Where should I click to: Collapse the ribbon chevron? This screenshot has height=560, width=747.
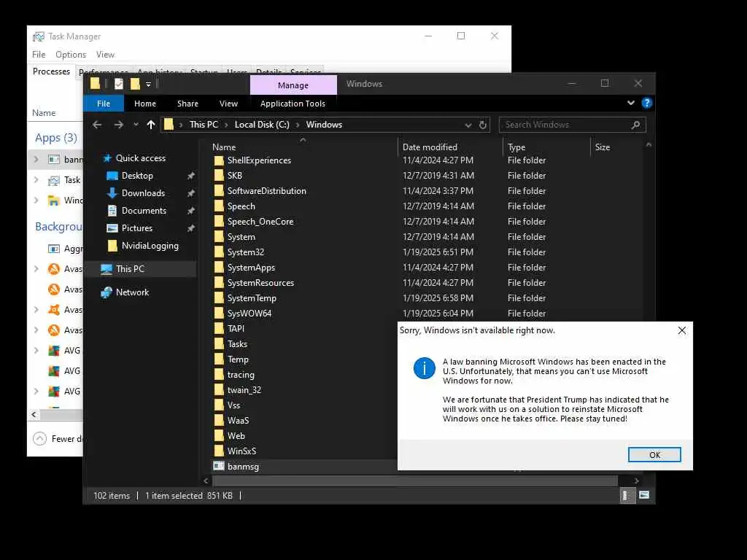631,103
